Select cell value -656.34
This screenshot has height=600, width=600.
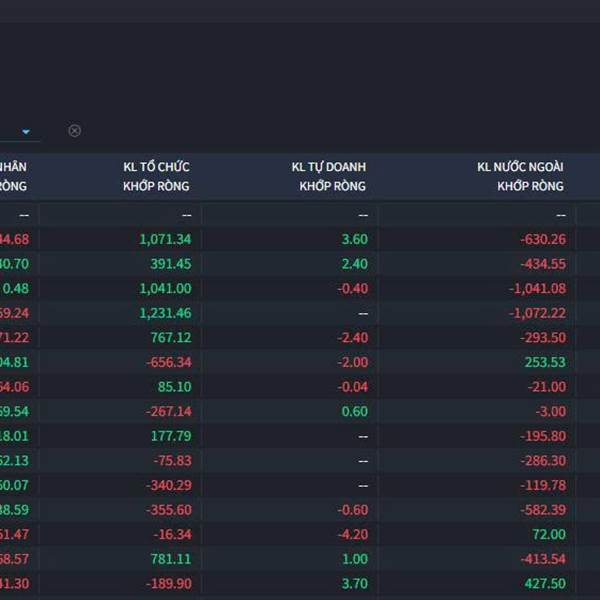pos(169,362)
